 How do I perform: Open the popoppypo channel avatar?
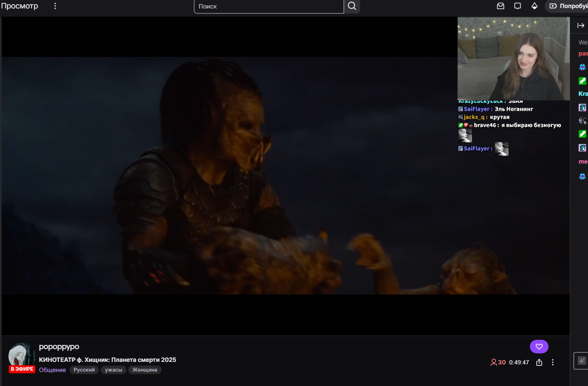click(22, 356)
